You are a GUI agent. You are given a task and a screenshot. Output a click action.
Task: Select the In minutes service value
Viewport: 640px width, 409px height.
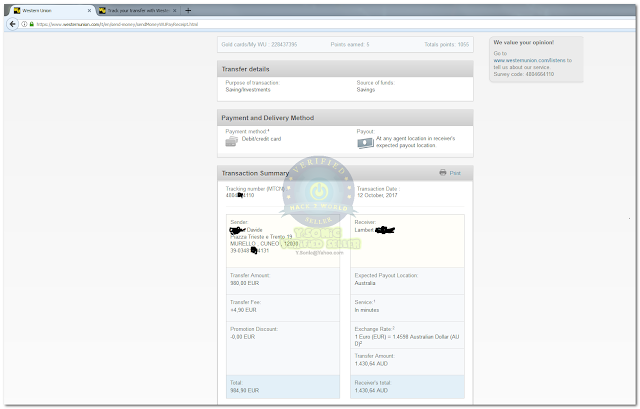pos(367,310)
